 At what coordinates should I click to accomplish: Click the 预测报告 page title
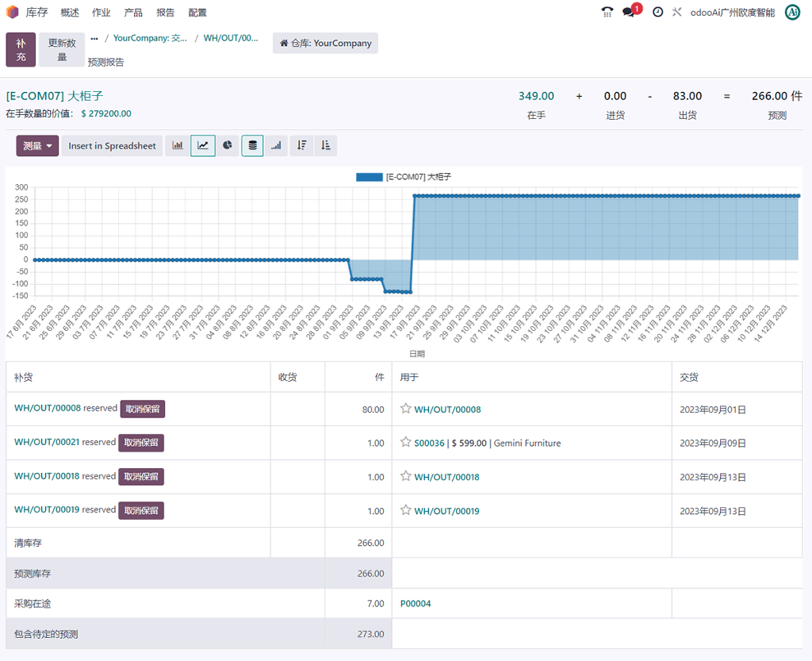(105, 62)
